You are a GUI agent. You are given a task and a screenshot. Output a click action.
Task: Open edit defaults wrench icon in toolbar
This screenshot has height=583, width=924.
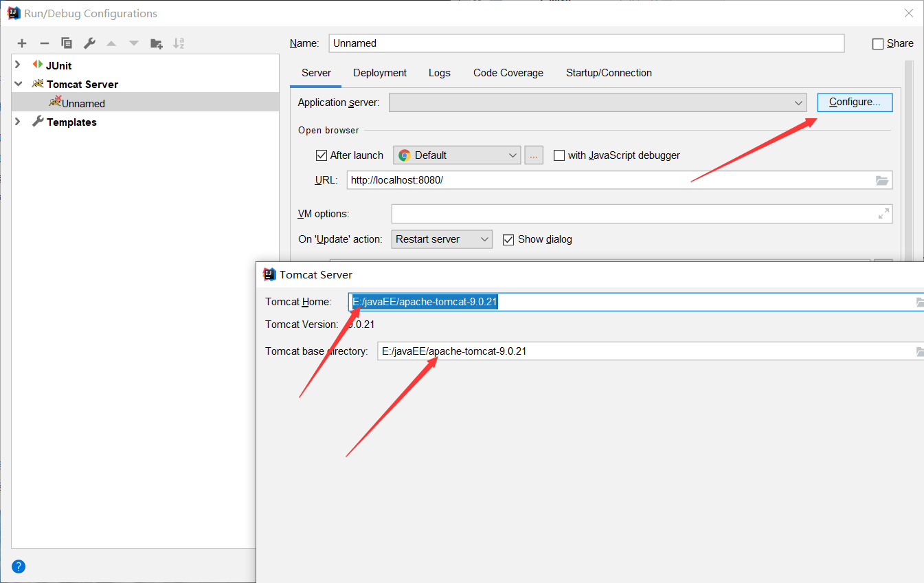89,43
